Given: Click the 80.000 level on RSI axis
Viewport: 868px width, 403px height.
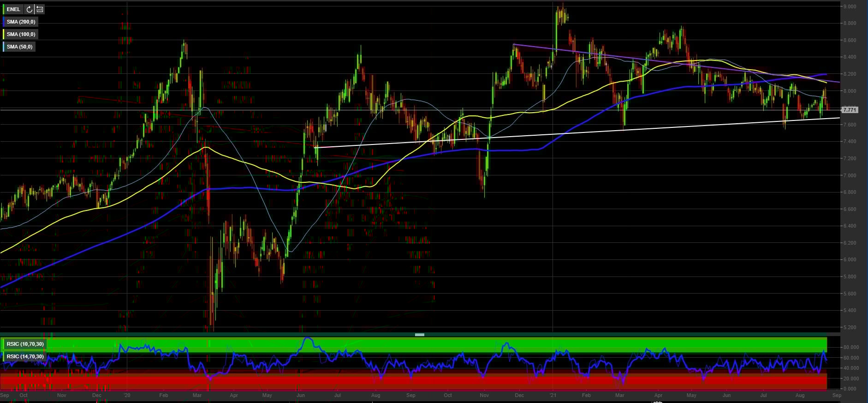Looking at the screenshot, I should point(851,347).
